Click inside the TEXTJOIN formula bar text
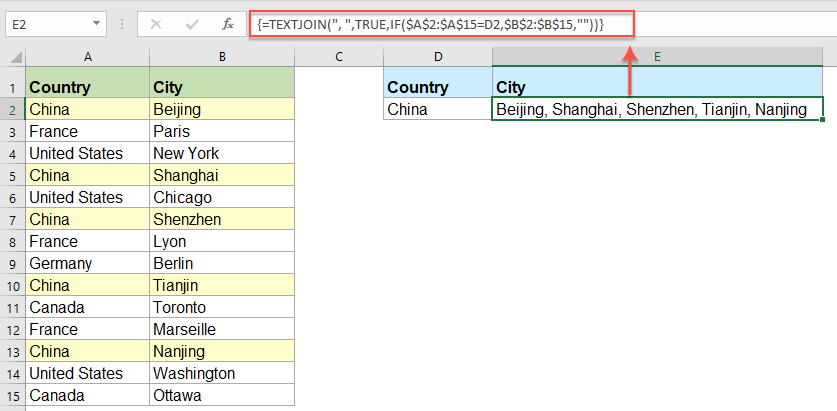This screenshot has height=411, width=837. pyautogui.click(x=430, y=24)
